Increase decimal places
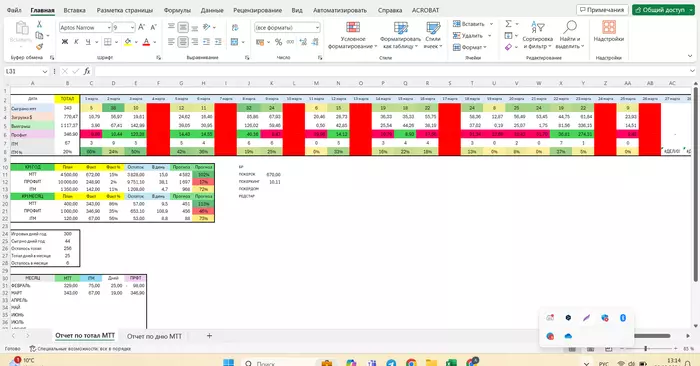Screen dimensions: 700x366 [x=303, y=42]
